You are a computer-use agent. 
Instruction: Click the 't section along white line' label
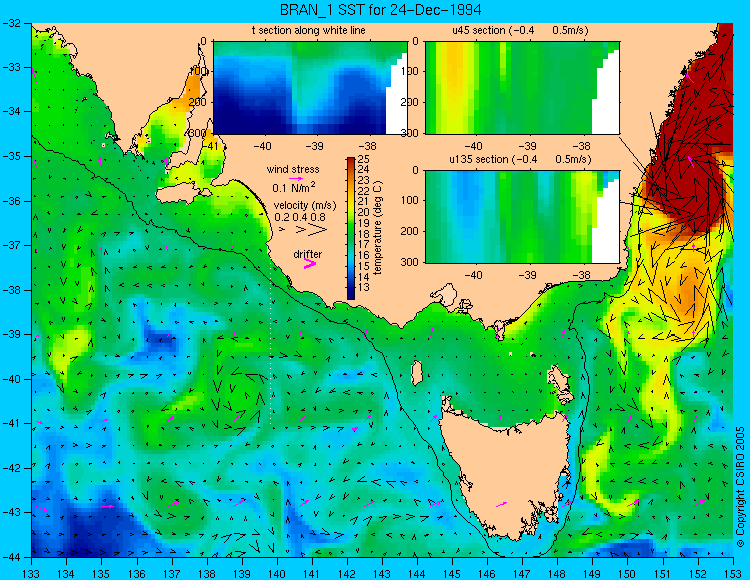click(x=309, y=31)
